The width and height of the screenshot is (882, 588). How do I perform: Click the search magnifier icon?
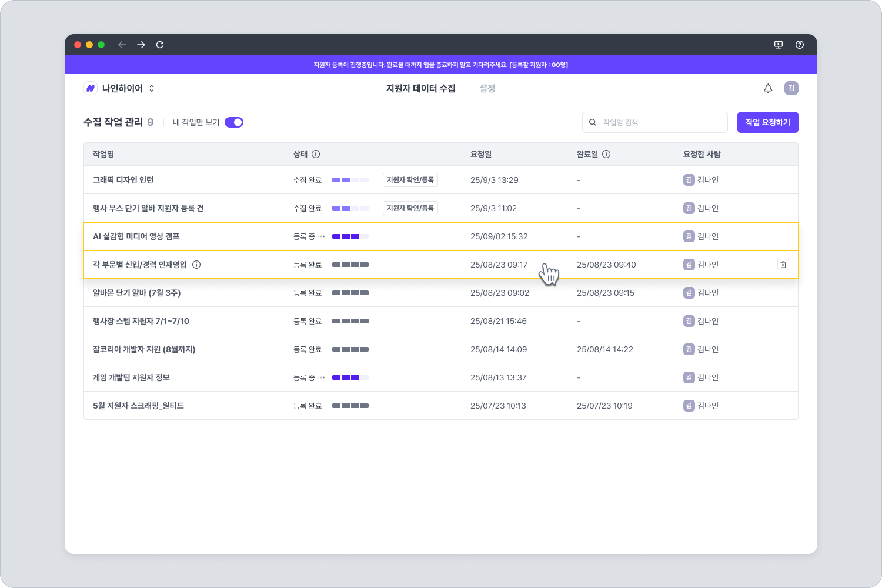tap(593, 122)
